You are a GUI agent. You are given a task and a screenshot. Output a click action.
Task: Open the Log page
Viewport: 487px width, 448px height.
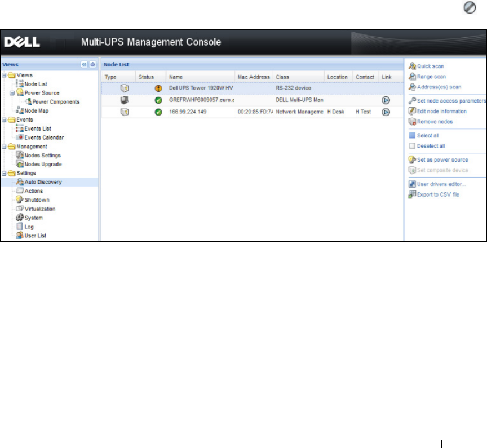[x=29, y=227]
